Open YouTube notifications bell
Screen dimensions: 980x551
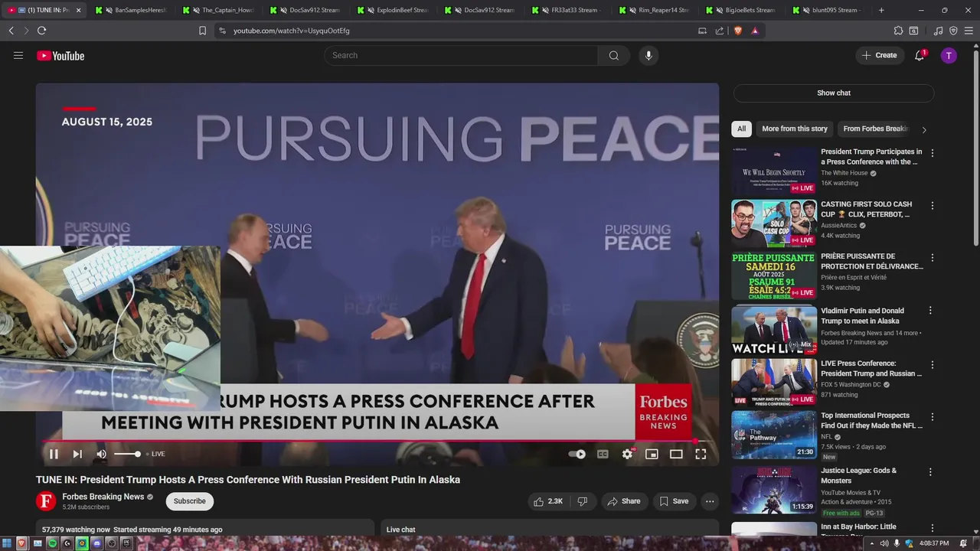tap(920, 55)
